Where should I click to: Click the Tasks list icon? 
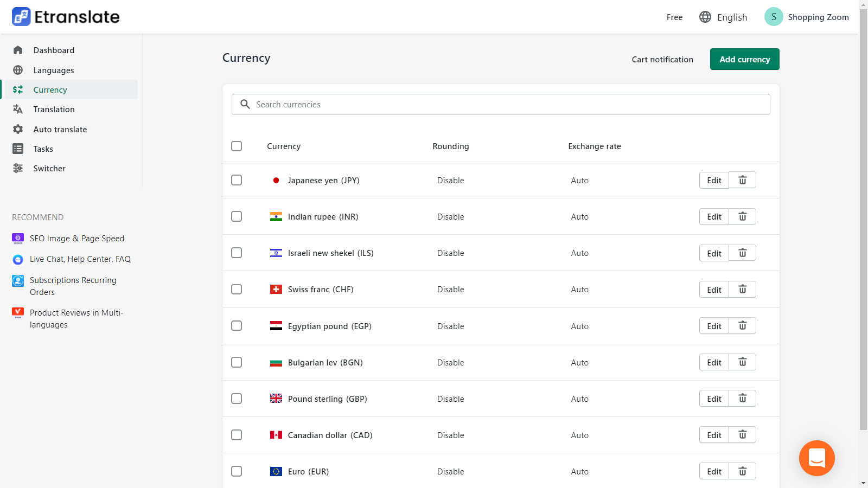click(18, 149)
